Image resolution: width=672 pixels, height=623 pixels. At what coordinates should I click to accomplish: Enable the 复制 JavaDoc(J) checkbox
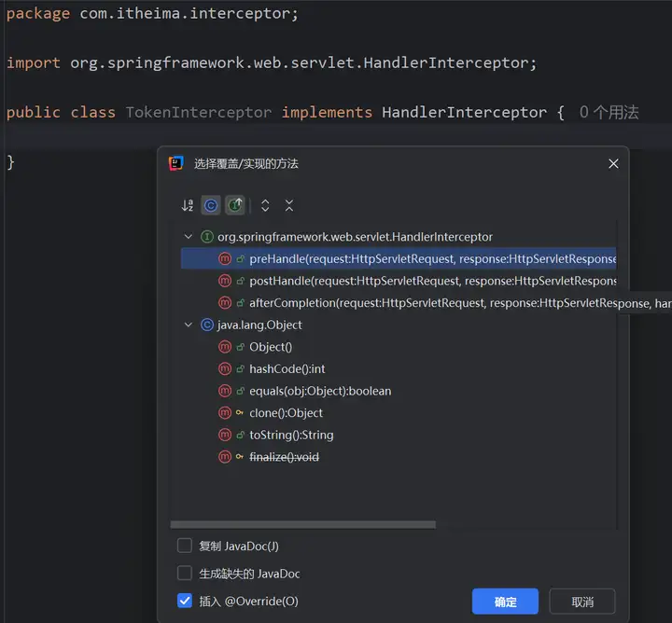pos(185,546)
